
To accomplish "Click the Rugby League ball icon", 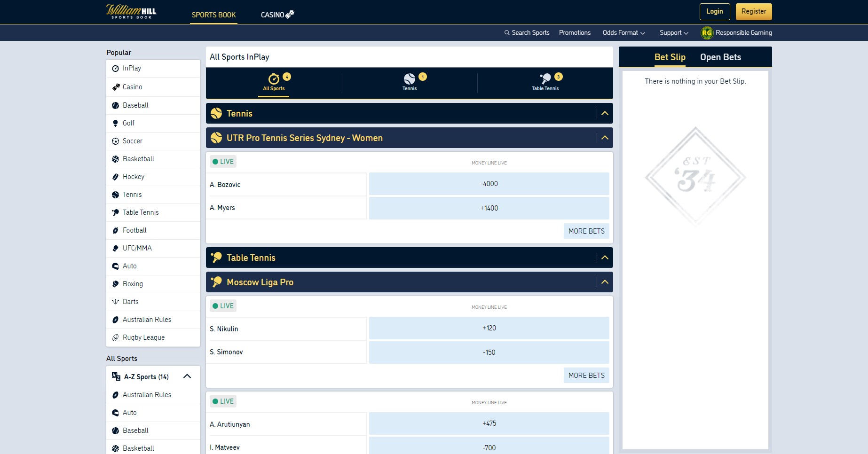I will click(x=115, y=337).
